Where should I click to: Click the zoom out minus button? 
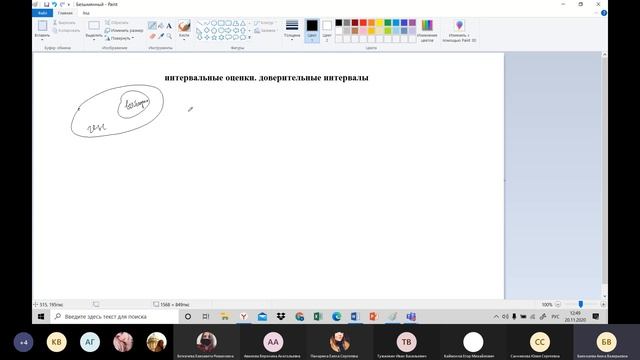[x=558, y=304]
